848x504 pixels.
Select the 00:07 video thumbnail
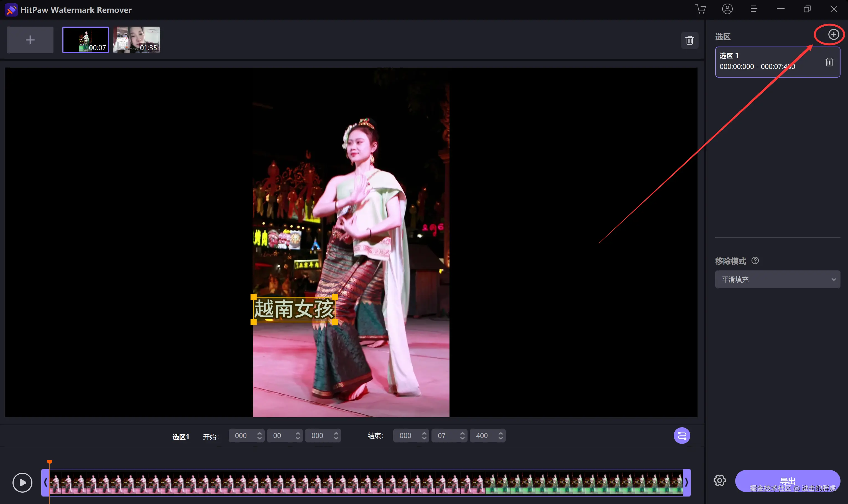click(86, 40)
